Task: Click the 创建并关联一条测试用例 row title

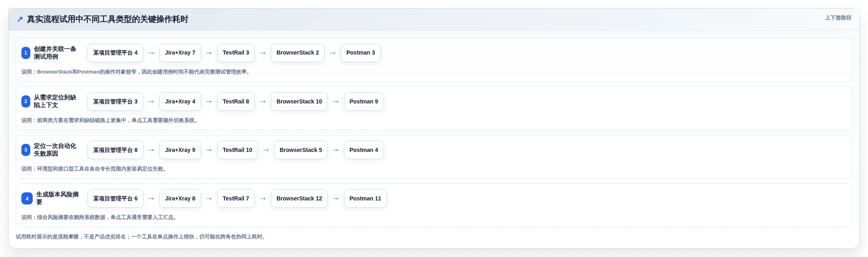Action: (x=55, y=53)
